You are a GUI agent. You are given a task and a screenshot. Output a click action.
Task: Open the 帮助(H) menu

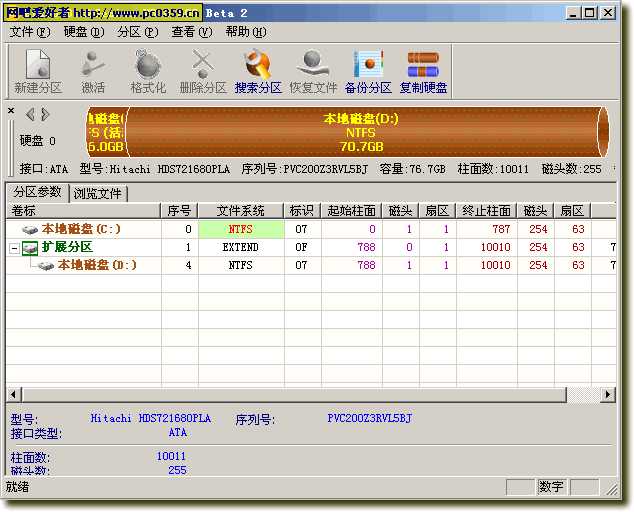tap(246, 32)
